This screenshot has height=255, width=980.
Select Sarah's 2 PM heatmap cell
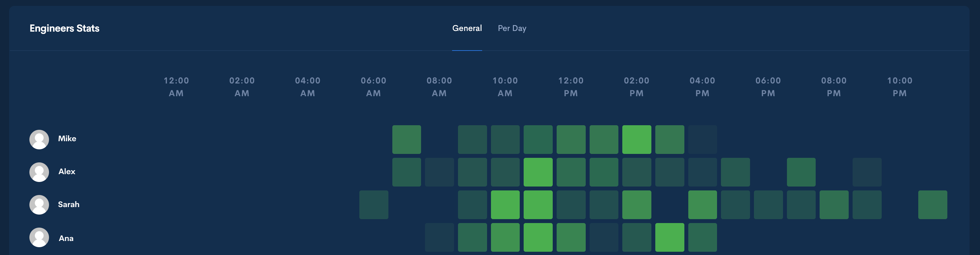(637, 205)
